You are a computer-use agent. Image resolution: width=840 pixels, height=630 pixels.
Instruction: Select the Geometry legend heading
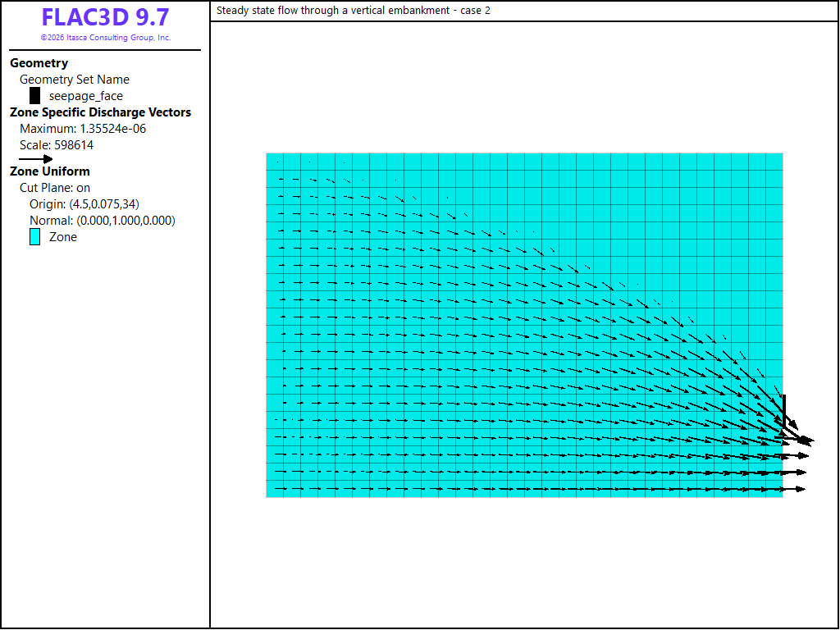pyautogui.click(x=39, y=63)
